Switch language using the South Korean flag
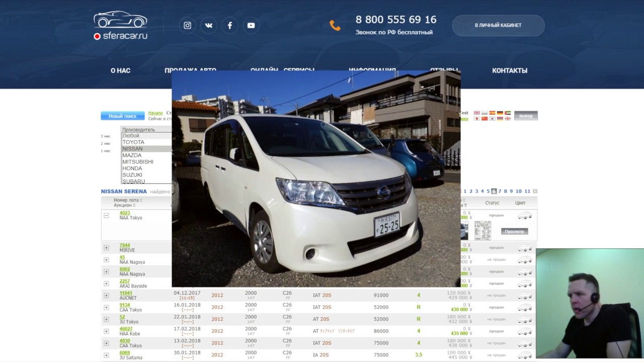644x362 pixels. point(492,119)
